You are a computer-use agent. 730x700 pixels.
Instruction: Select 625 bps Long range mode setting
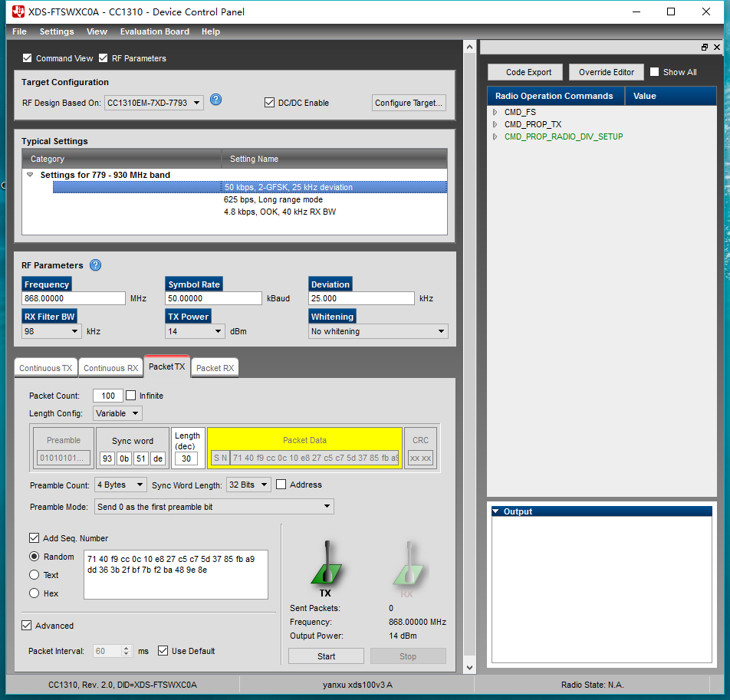[x=273, y=199]
